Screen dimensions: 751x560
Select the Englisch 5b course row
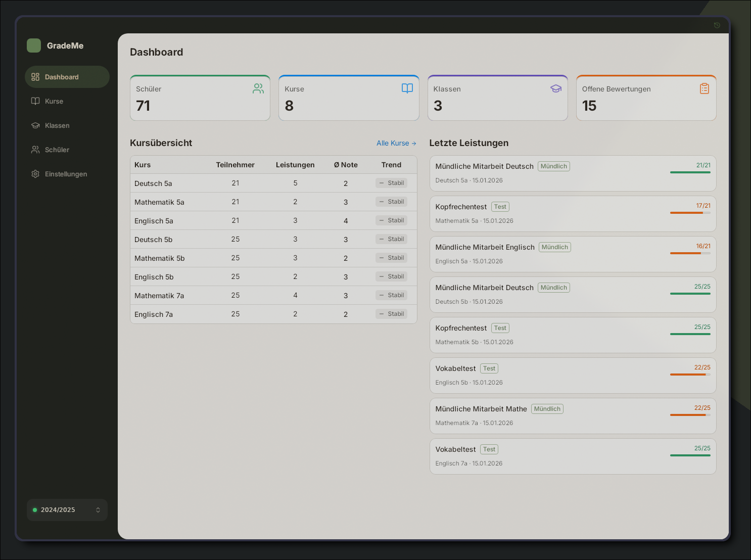click(x=273, y=277)
